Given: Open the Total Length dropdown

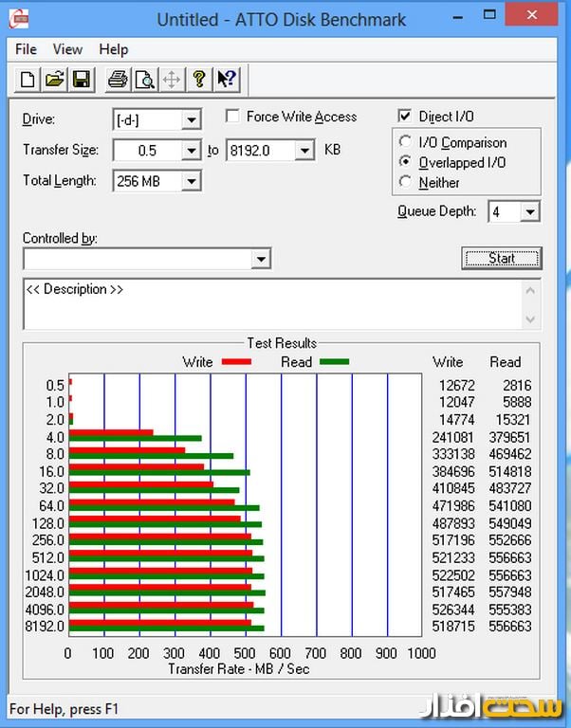Looking at the screenshot, I should click(x=192, y=182).
